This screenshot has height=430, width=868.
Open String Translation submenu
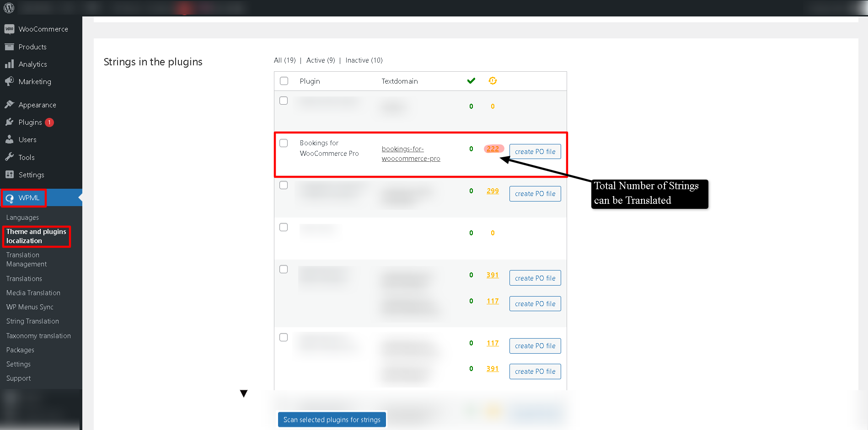tap(32, 321)
